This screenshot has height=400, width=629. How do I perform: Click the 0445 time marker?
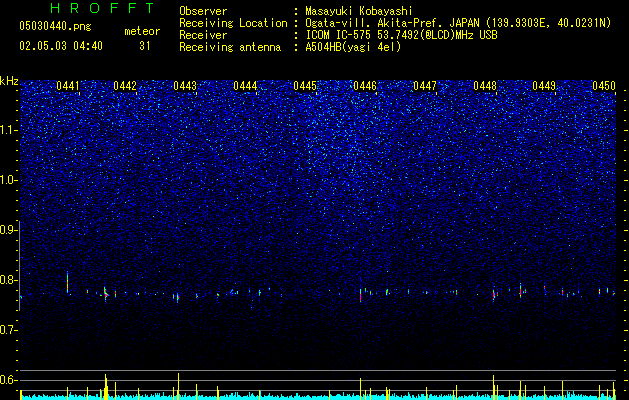305,86
